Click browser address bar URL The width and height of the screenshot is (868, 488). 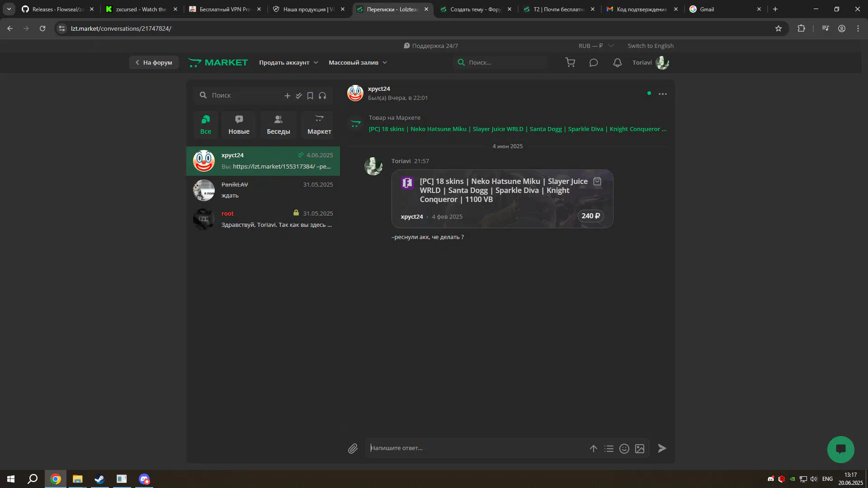[121, 28]
